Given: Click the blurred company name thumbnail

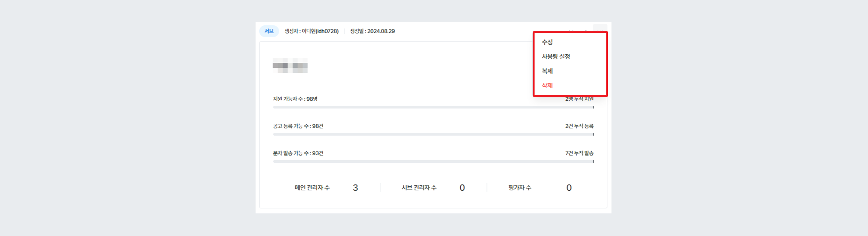Looking at the screenshot, I should (290, 66).
